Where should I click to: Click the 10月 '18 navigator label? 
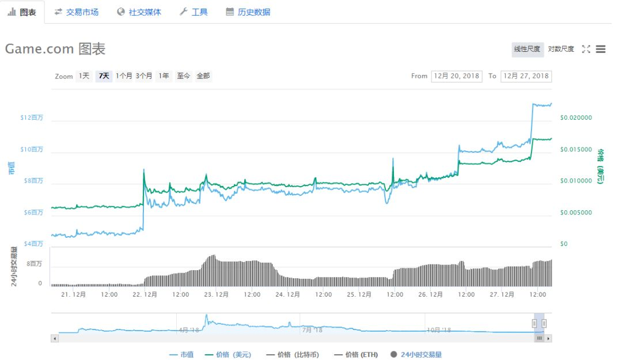(x=439, y=330)
